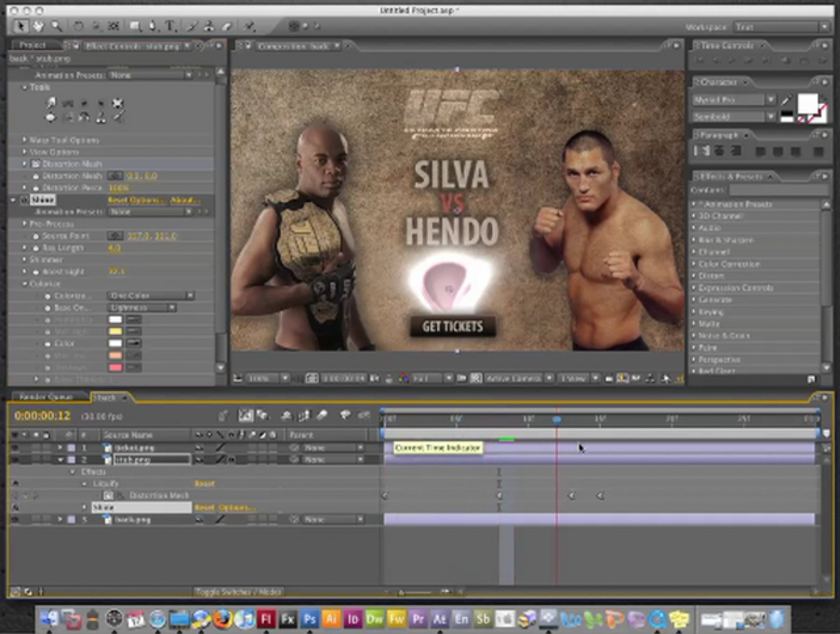Image resolution: width=840 pixels, height=634 pixels.
Task: Click About link for Shine effect
Action: tap(185, 200)
